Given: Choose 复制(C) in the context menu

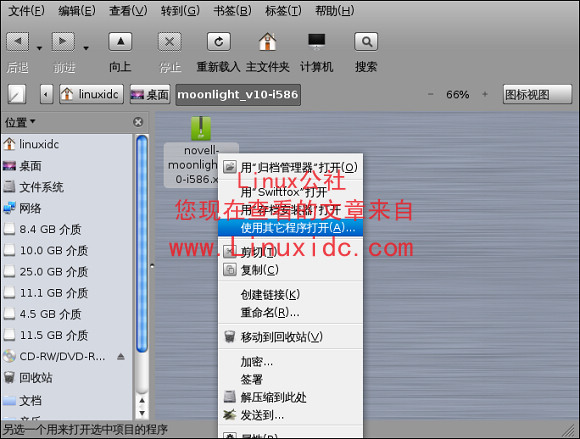Looking at the screenshot, I should point(290,270).
